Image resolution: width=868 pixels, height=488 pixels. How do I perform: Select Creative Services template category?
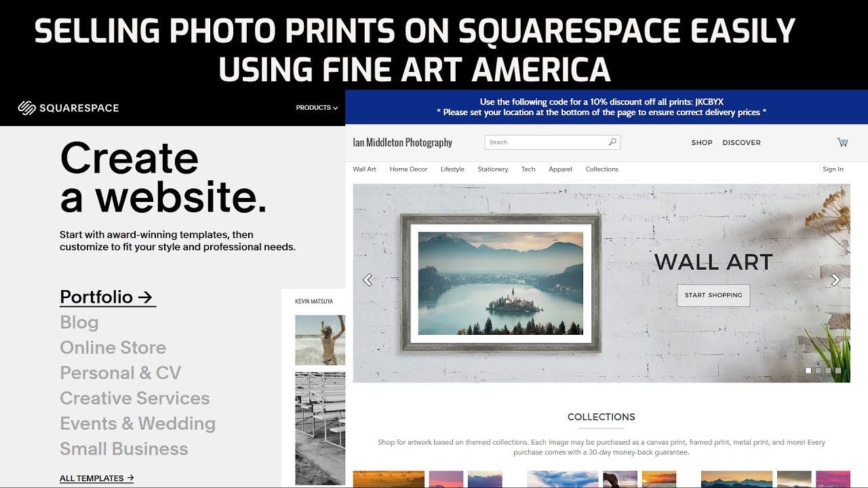[135, 398]
